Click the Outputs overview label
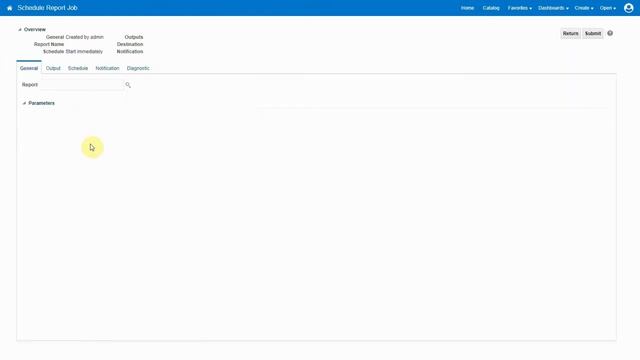Screen dimensions: 640x360 pyautogui.click(x=134, y=37)
